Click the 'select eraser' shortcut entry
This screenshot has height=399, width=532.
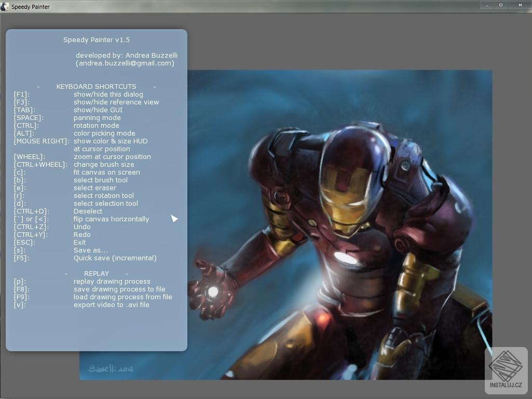click(x=94, y=188)
